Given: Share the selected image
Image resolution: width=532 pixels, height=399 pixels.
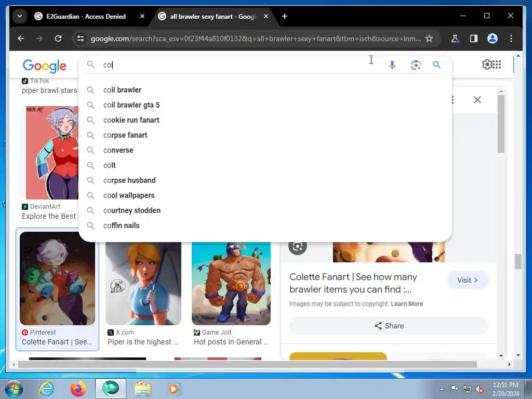Looking at the screenshot, I should pos(389,326).
